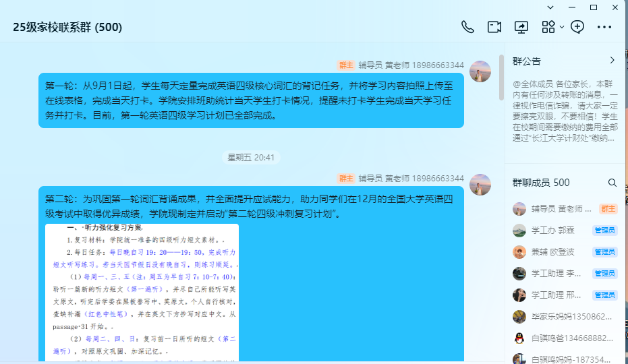This screenshot has width=628, height=364.
Task: Open the screen sharing icon
Action: [521, 27]
